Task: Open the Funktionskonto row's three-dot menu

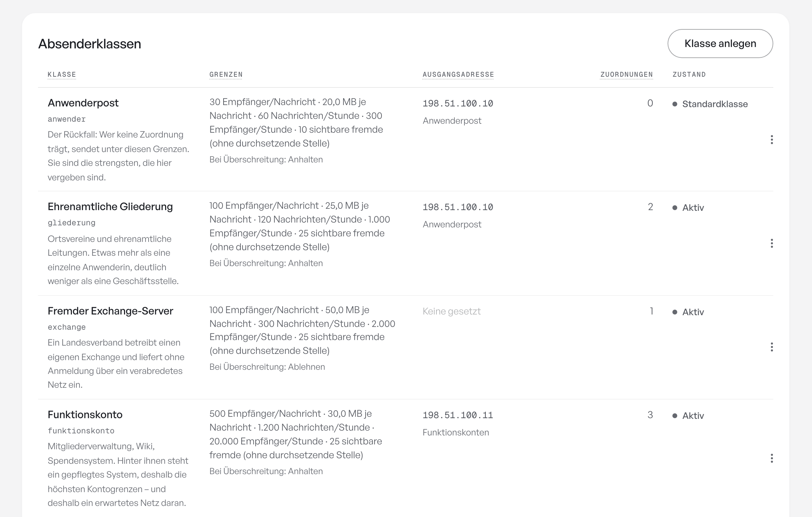Action: 772,458
